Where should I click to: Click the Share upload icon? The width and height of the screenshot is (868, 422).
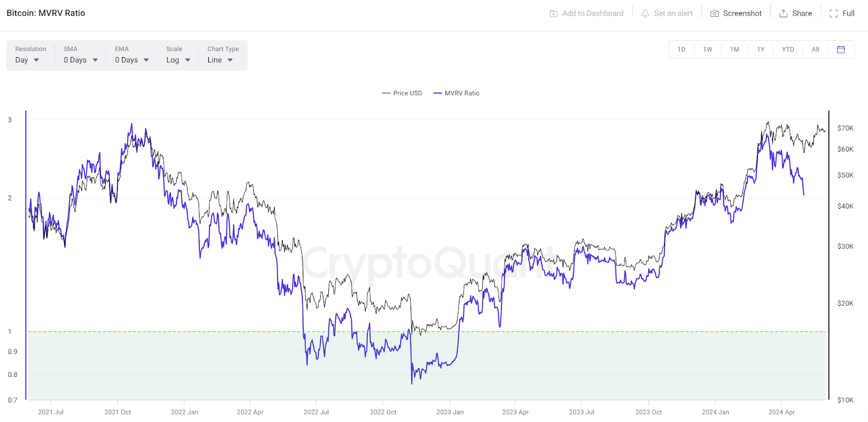(x=783, y=14)
